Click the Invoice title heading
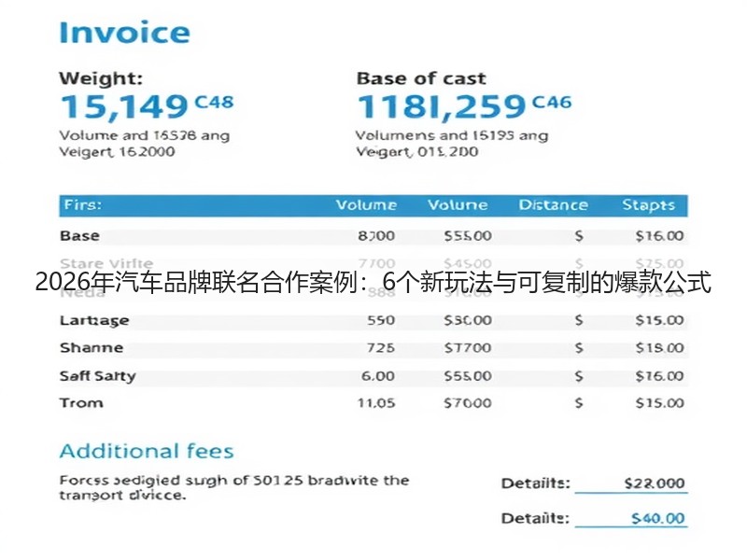 pos(124,33)
